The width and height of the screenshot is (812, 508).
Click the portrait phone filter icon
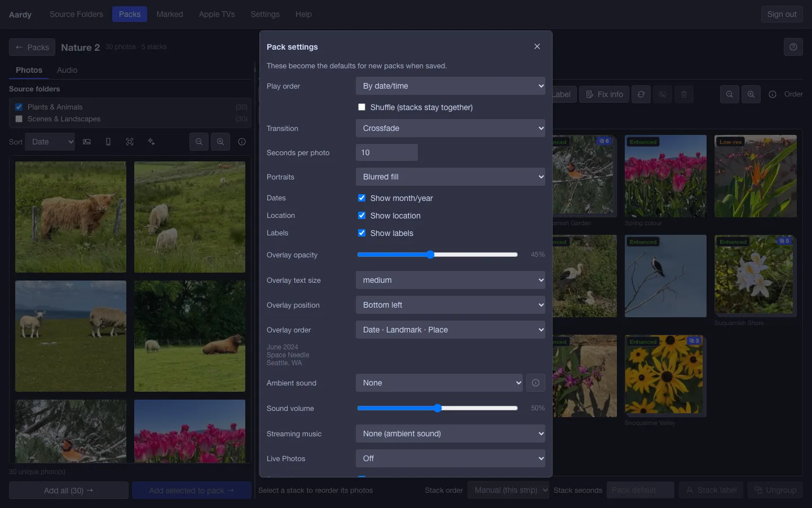[108, 142]
